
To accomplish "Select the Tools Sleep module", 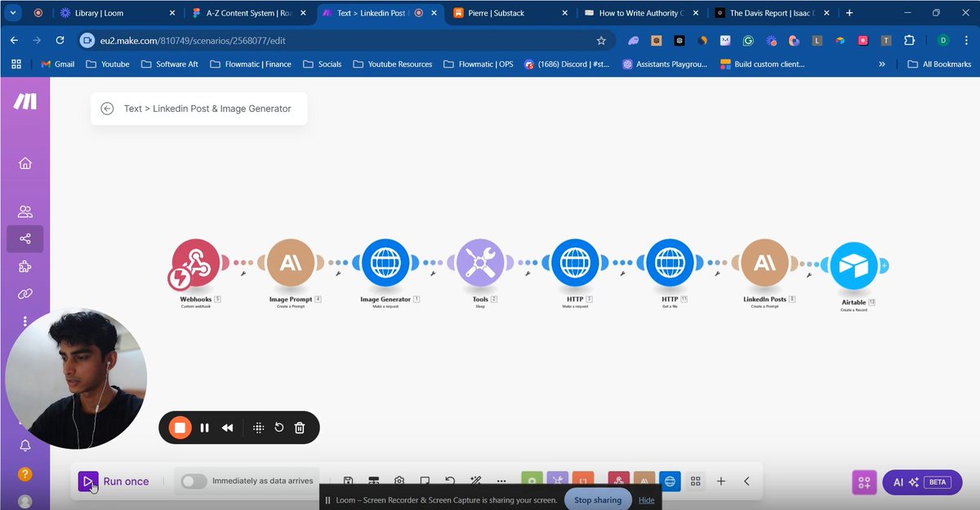I will [x=480, y=263].
